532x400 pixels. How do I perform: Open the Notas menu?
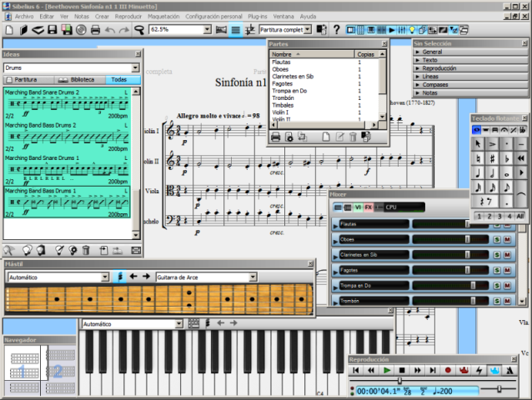tap(82, 17)
